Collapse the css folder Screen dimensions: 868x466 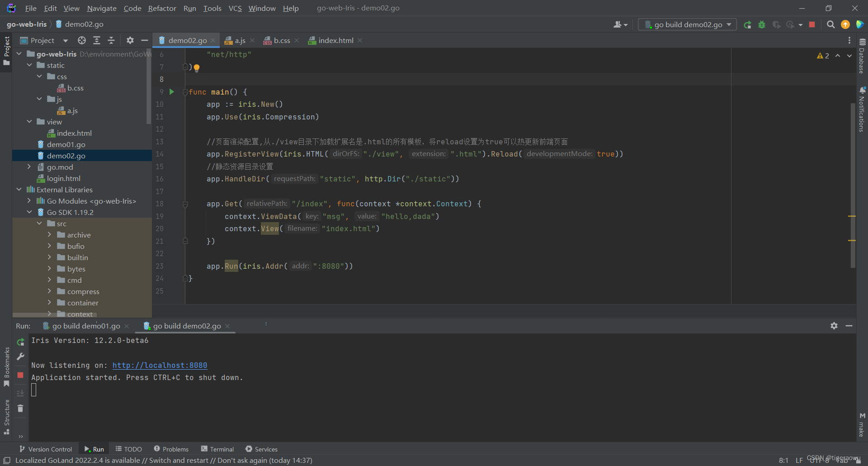point(39,76)
